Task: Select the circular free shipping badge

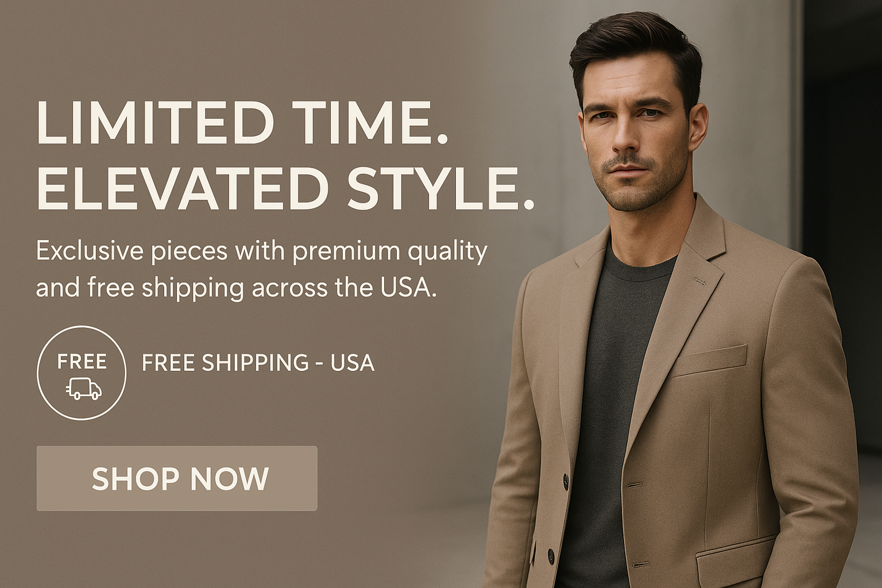Action: point(81,373)
